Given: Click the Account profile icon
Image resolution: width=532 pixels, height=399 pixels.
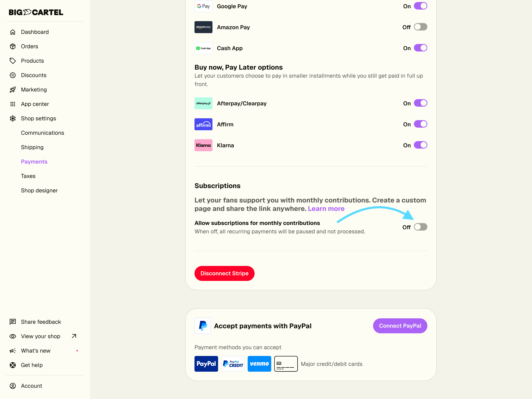Looking at the screenshot, I should (13, 386).
